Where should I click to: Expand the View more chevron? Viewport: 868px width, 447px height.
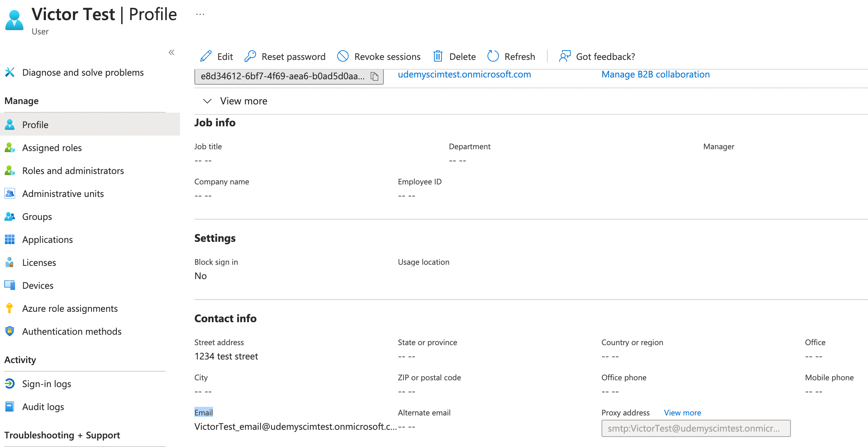(207, 101)
